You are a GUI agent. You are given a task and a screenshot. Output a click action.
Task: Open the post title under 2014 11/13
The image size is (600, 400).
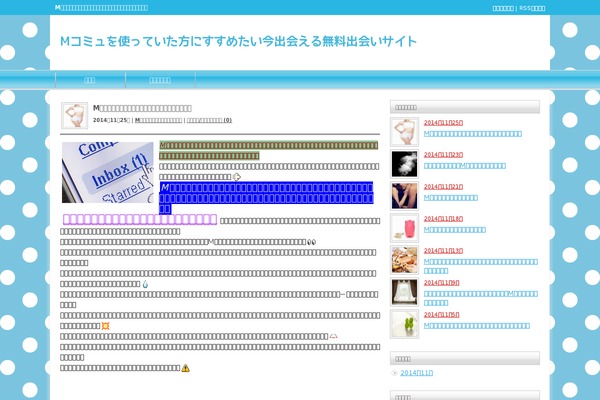[481, 266]
